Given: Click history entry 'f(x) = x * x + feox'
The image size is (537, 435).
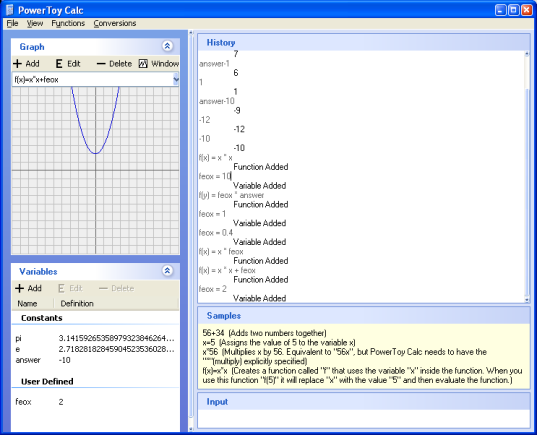Looking at the screenshot, I should click(227, 270).
